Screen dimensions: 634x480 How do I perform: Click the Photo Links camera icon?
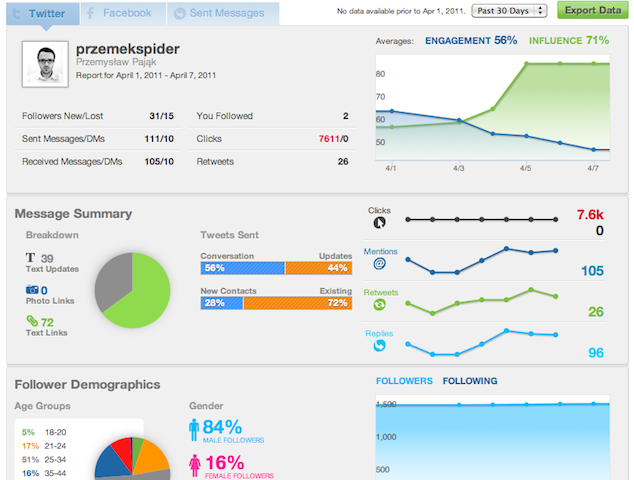pyautogui.click(x=32, y=290)
